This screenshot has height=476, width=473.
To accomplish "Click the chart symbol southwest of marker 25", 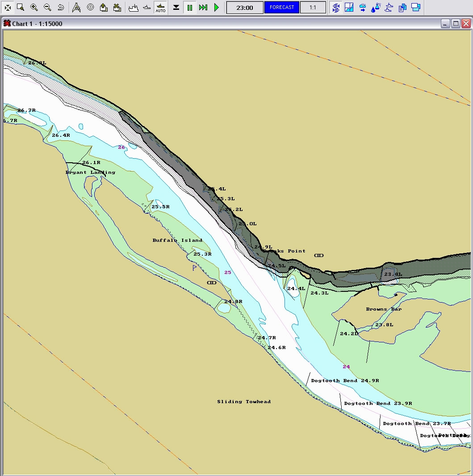I will [212, 282].
